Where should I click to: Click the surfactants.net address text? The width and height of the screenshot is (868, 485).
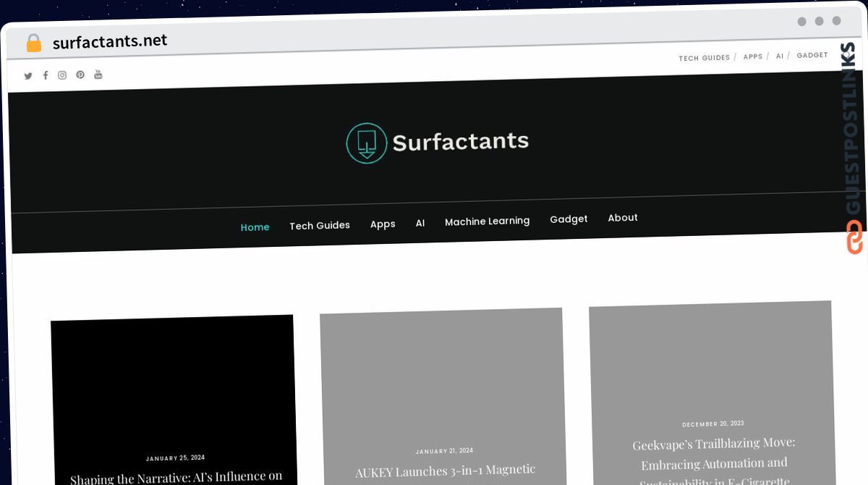[x=110, y=42]
